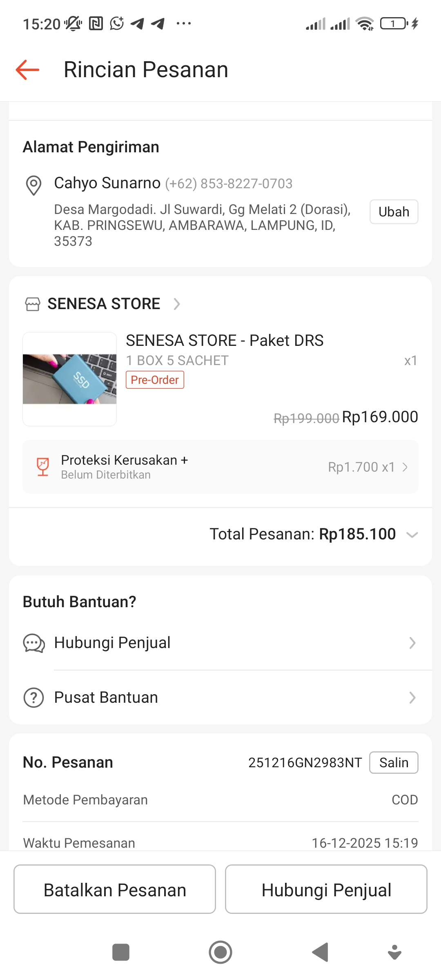Screen dimensions: 441x980
Task: Open Proteksi Kerusakan details chevron
Action: [405, 467]
